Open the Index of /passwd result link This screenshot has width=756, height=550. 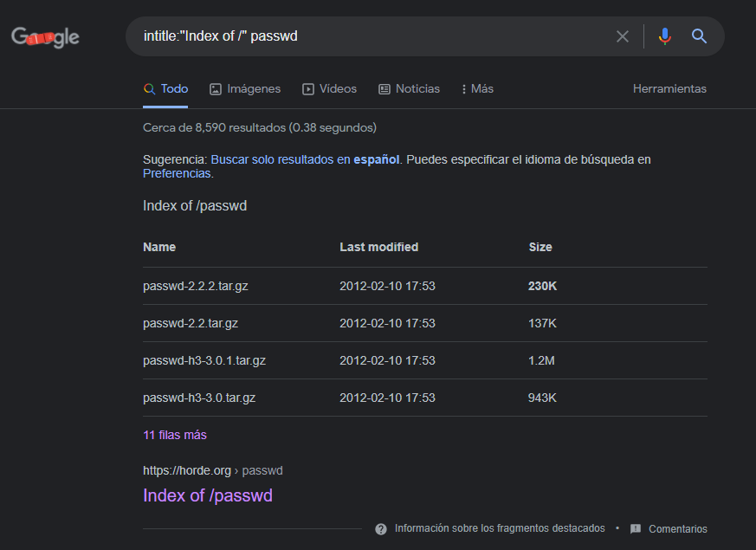[208, 495]
